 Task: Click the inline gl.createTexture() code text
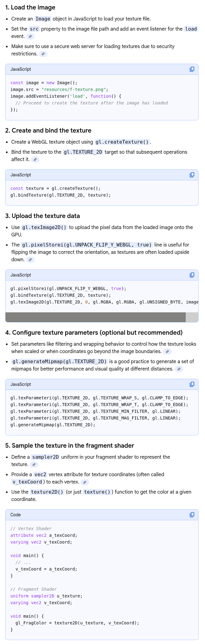(x=122, y=142)
